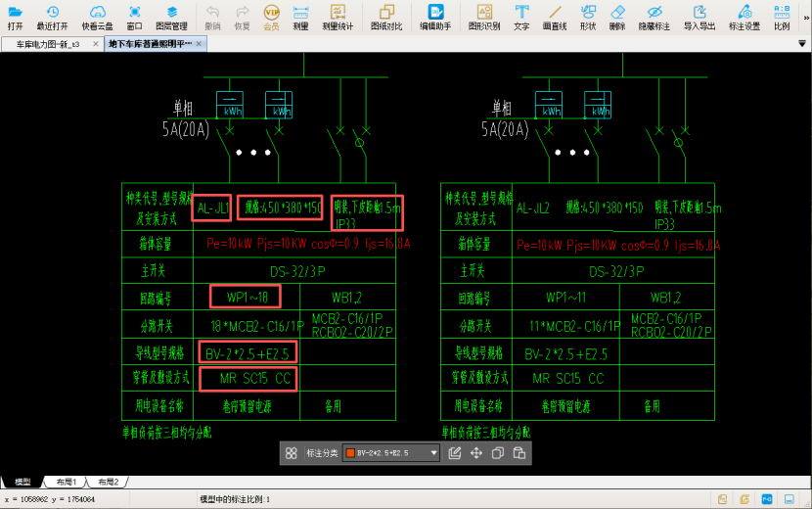Select DS-32/3P in the AL-JL1 table
The width and height of the screenshot is (812, 509).
(x=297, y=271)
